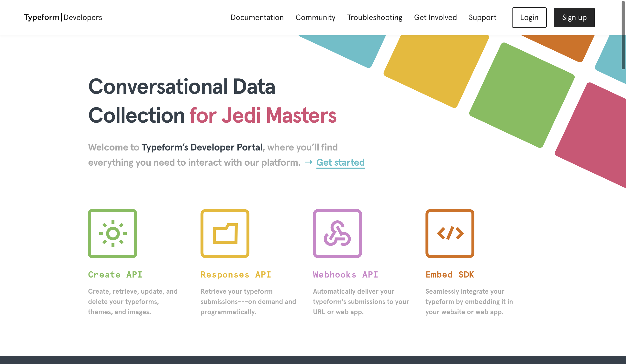Open the Documentation menu item
626x364 pixels.
(x=257, y=17)
